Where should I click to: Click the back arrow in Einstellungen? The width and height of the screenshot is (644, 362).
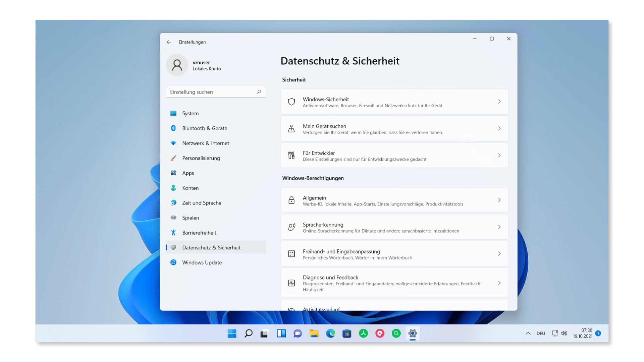169,42
